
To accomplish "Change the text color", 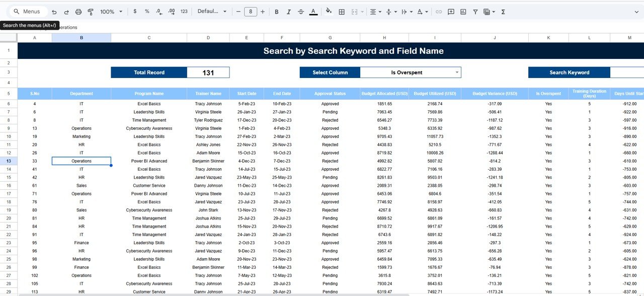I will coord(313,11).
